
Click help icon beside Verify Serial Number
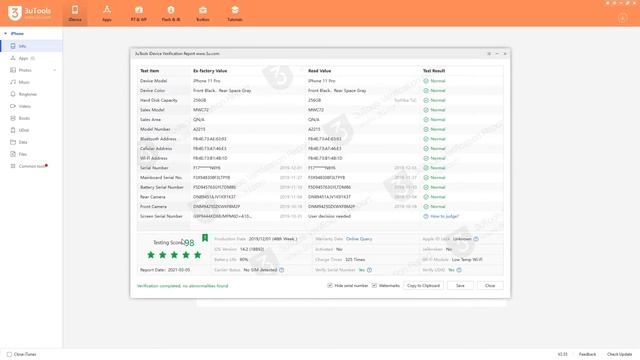tap(369, 270)
